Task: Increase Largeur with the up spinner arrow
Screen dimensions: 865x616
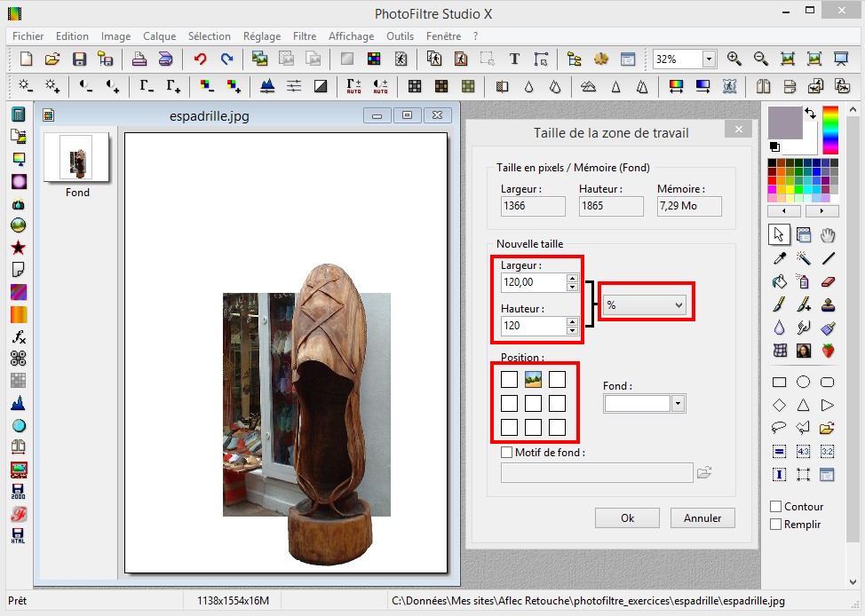Action: (x=572, y=278)
